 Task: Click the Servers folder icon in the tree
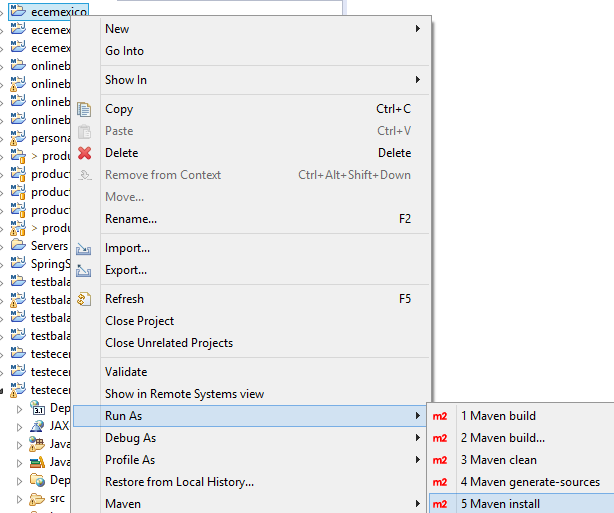click(x=18, y=245)
